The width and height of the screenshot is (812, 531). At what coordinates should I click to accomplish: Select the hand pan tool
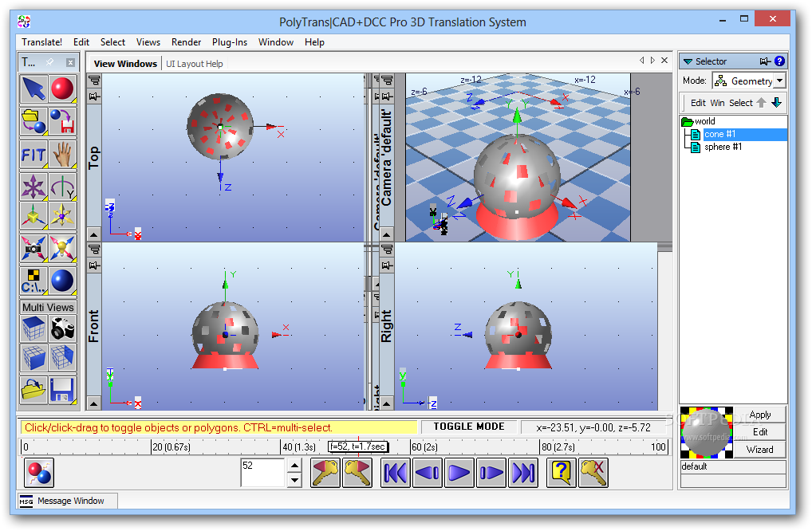[x=63, y=154]
